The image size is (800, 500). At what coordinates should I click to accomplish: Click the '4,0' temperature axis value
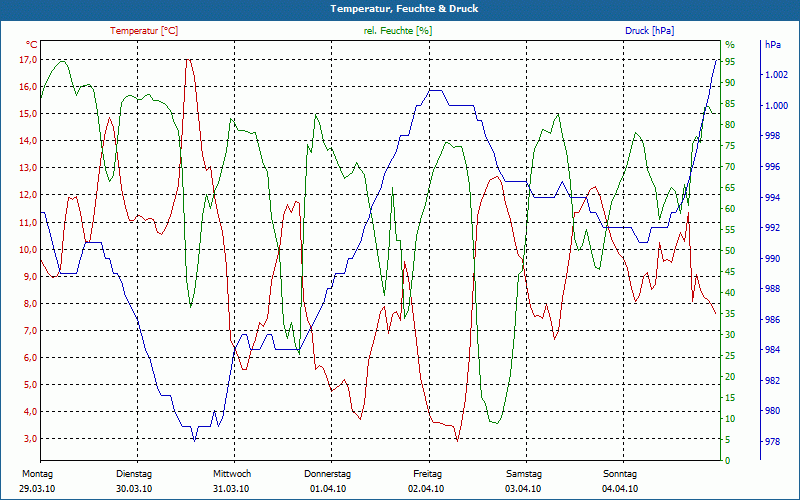click(x=30, y=412)
